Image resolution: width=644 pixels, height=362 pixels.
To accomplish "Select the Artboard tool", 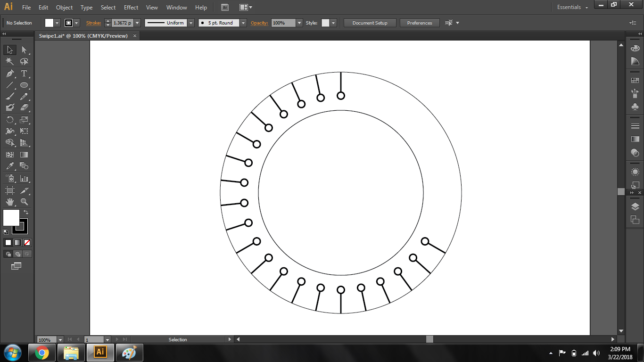I will pos(9,190).
